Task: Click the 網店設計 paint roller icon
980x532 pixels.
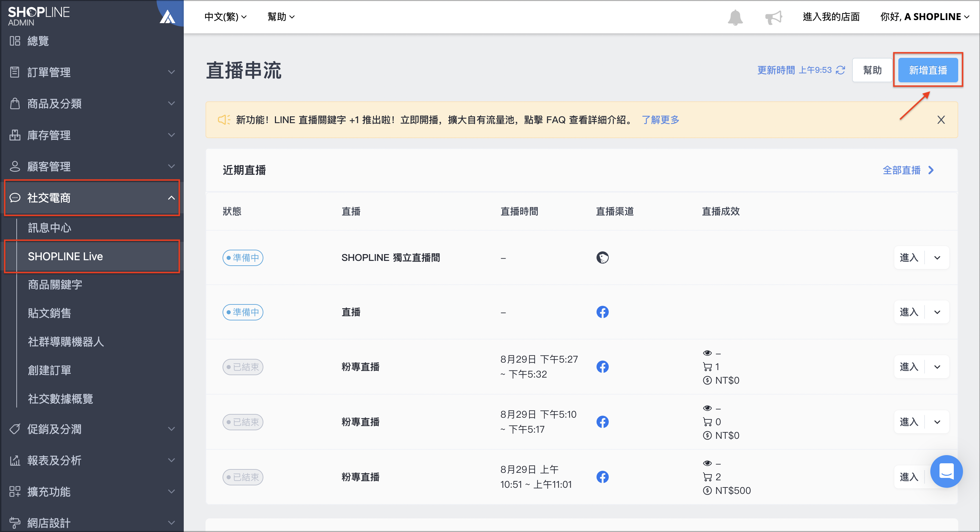Action: 15,523
